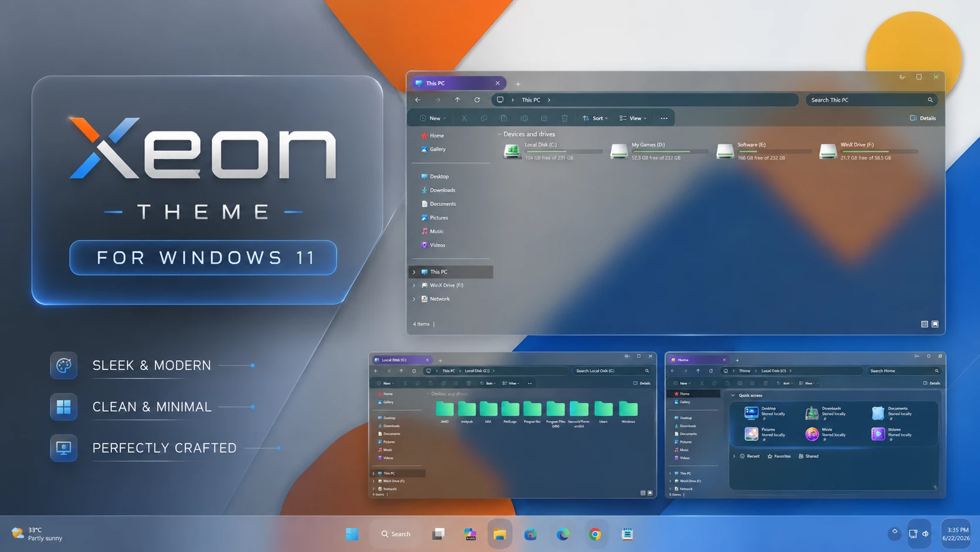Click the Rename icon in This PC toolbar

(x=524, y=118)
